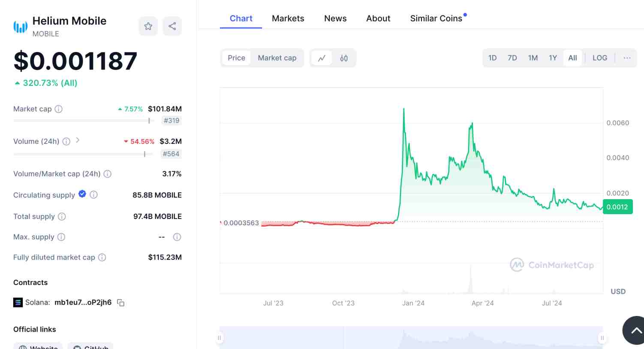Open the Chart tab
The width and height of the screenshot is (644, 349).
pos(241,18)
